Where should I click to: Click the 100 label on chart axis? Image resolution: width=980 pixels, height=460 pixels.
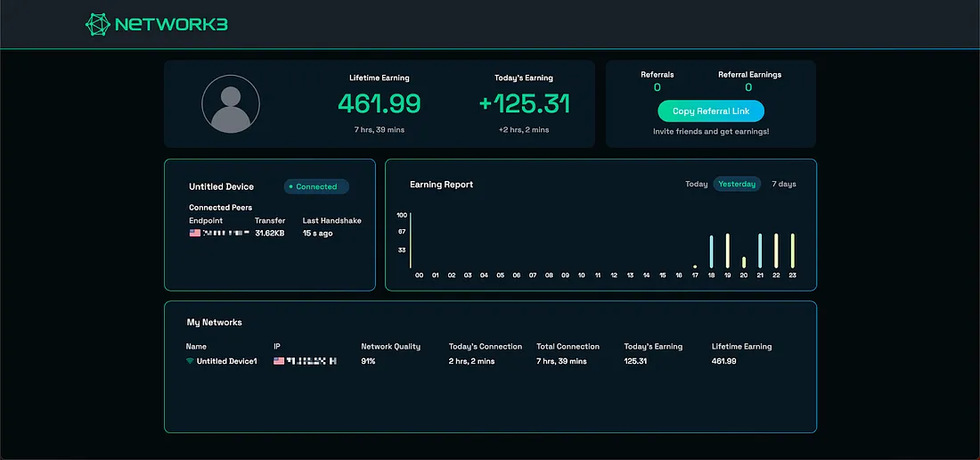[402, 215]
